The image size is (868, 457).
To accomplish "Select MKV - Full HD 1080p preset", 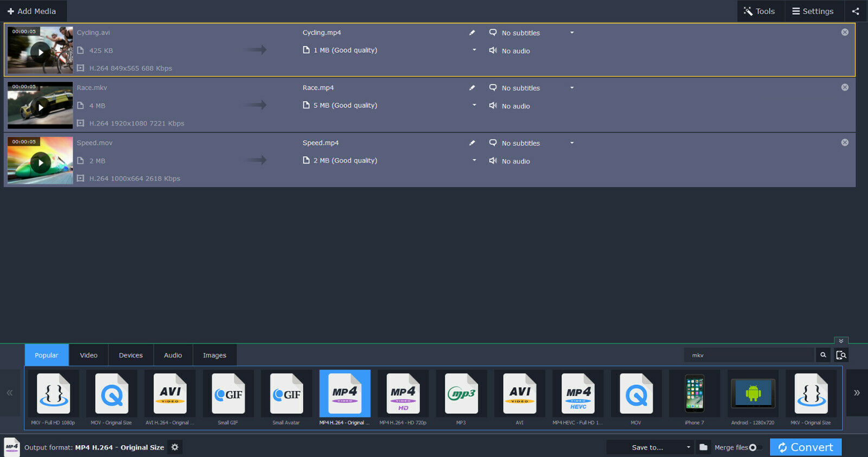I will tap(53, 398).
